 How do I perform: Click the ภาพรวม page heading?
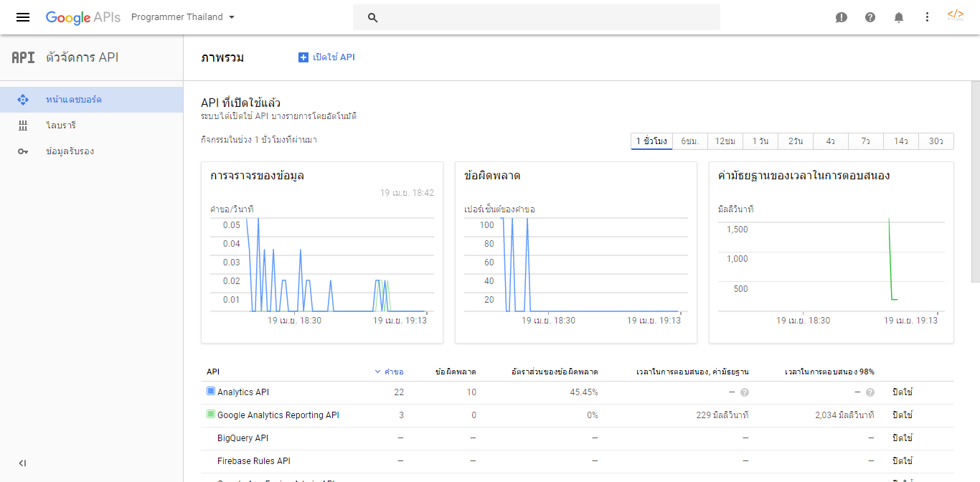pyautogui.click(x=222, y=57)
